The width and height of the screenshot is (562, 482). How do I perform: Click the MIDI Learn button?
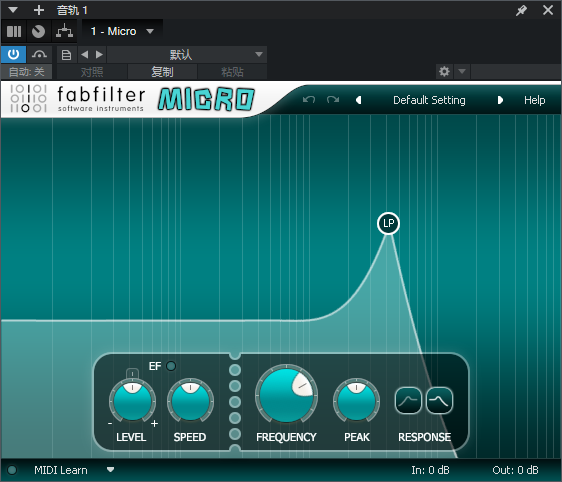click(x=61, y=470)
